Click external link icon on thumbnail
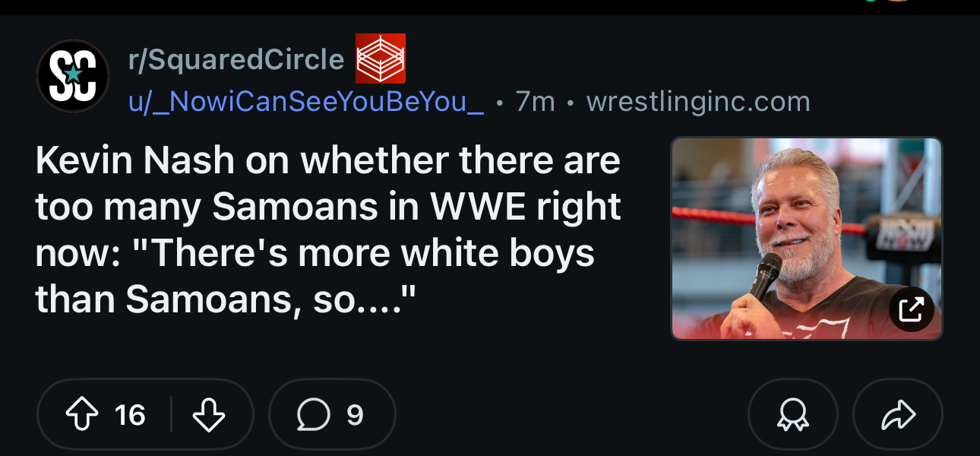This screenshot has width=980, height=456. pos(911,309)
